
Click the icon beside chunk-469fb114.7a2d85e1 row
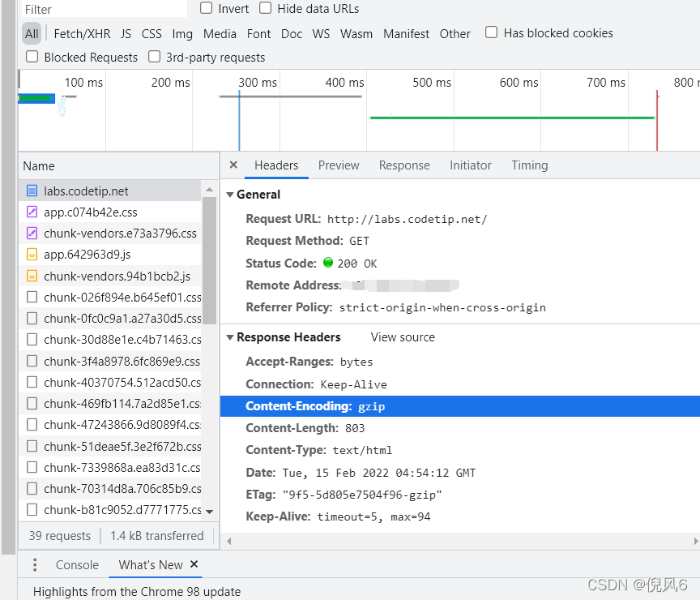click(32, 404)
